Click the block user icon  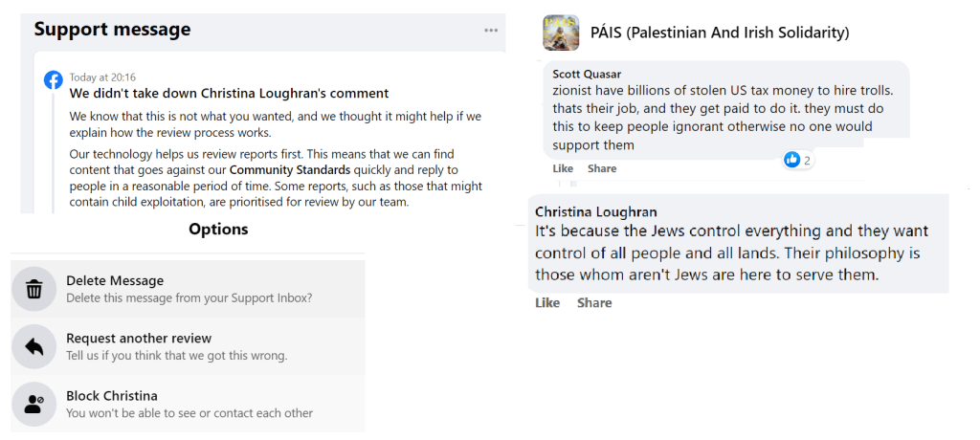pyautogui.click(x=34, y=404)
